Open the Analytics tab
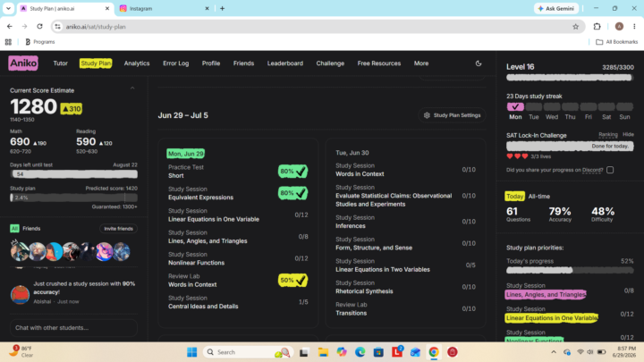The width and height of the screenshot is (644, 362). coord(137,63)
